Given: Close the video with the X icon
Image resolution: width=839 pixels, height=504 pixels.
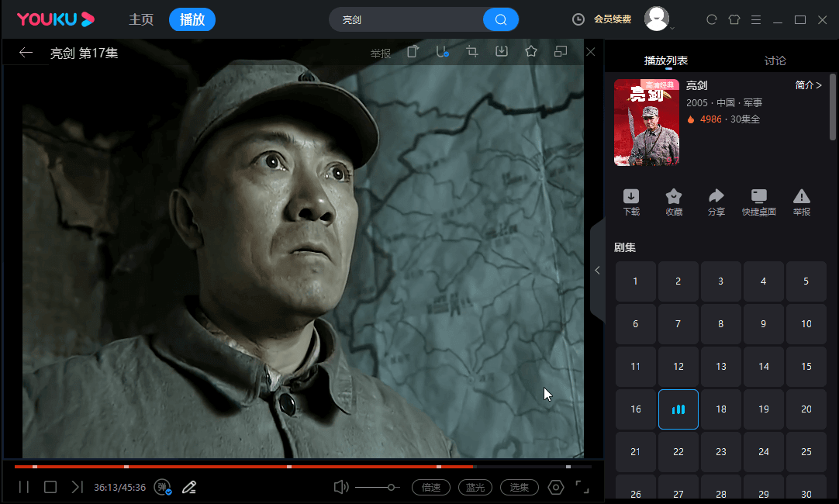Looking at the screenshot, I should click(591, 52).
